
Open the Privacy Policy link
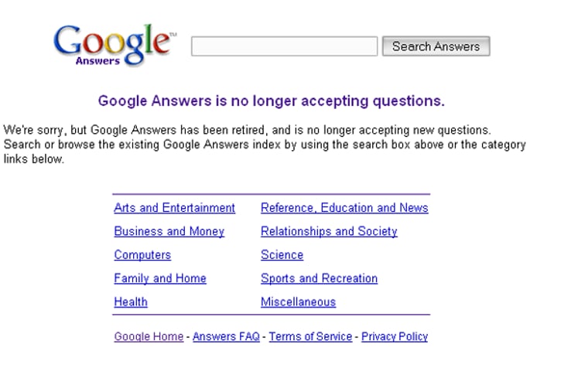pos(395,336)
